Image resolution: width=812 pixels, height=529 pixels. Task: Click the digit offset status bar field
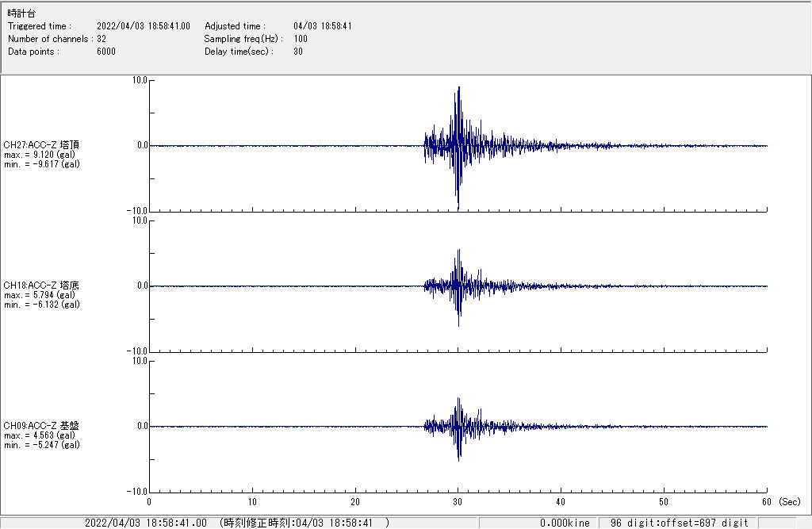coord(679,523)
